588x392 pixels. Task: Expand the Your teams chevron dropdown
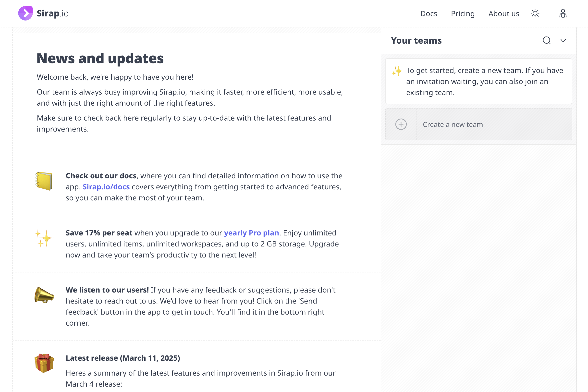point(563,40)
